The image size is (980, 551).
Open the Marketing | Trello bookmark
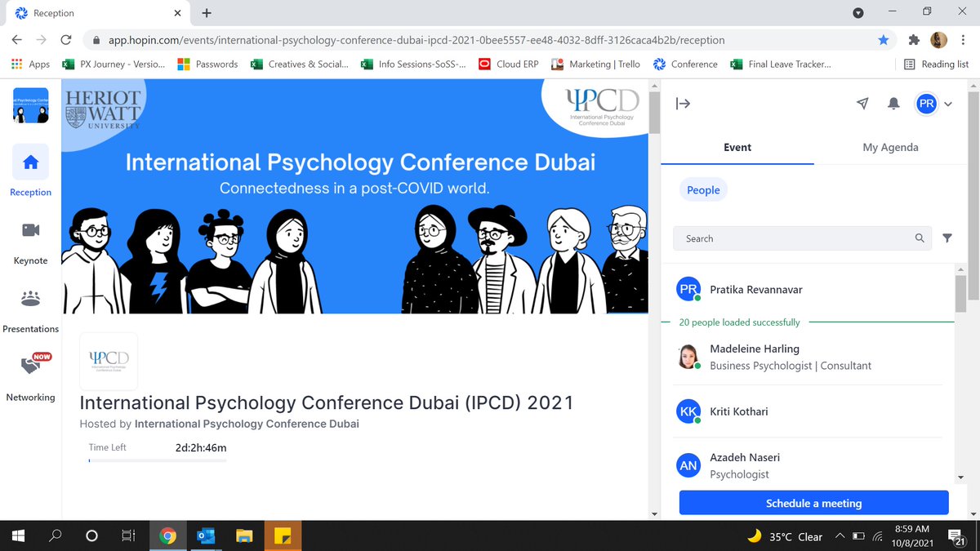coord(596,64)
